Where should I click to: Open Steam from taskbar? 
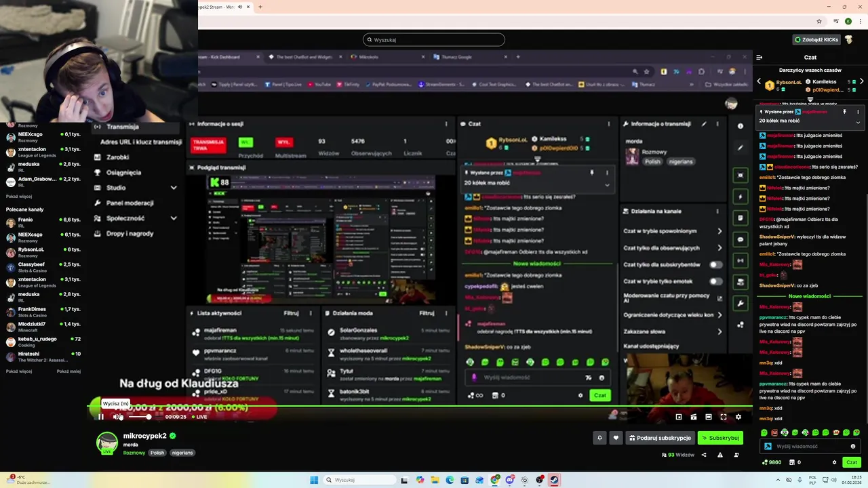pos(554,480)
